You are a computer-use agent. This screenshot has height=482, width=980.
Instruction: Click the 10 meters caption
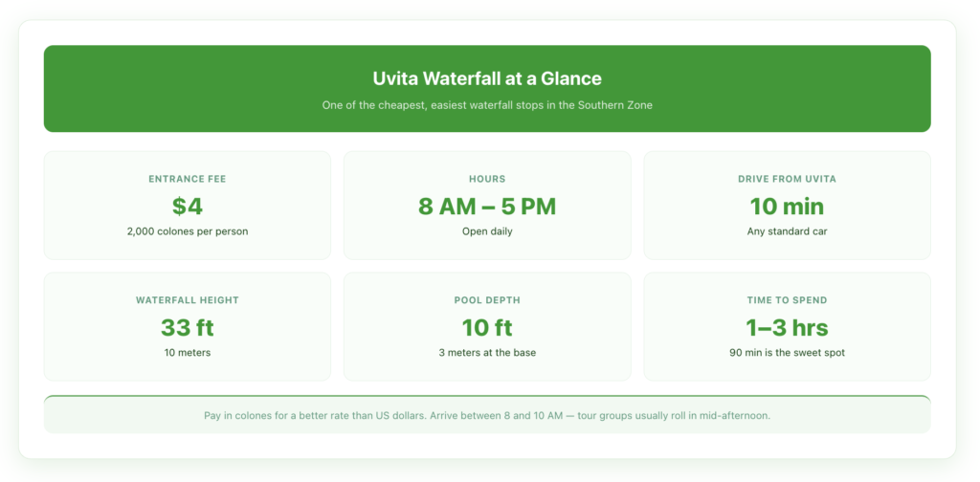pos(188,353)
